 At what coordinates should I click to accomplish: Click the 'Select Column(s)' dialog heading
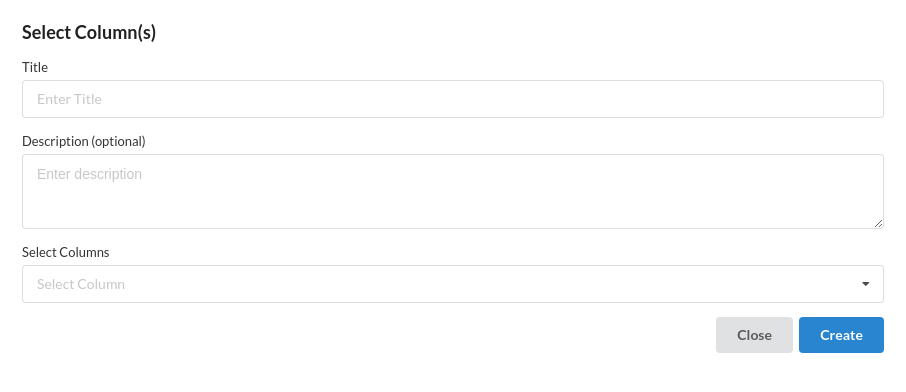click(x=89, y=32)
